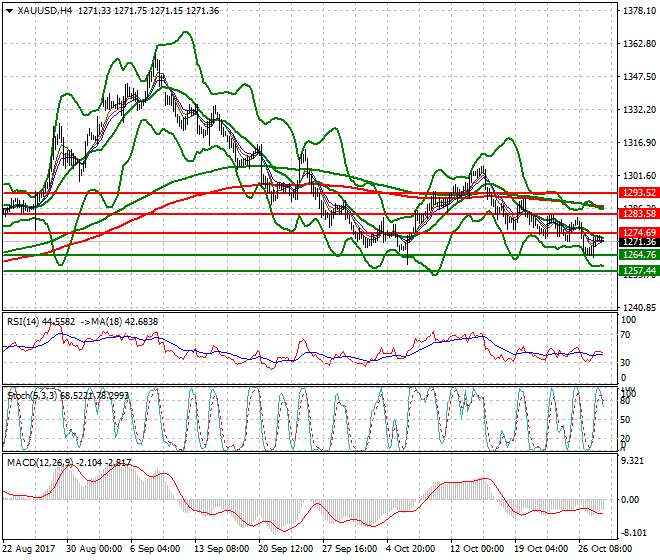Click the MACD 0.00 scale value

coord(630,500)
